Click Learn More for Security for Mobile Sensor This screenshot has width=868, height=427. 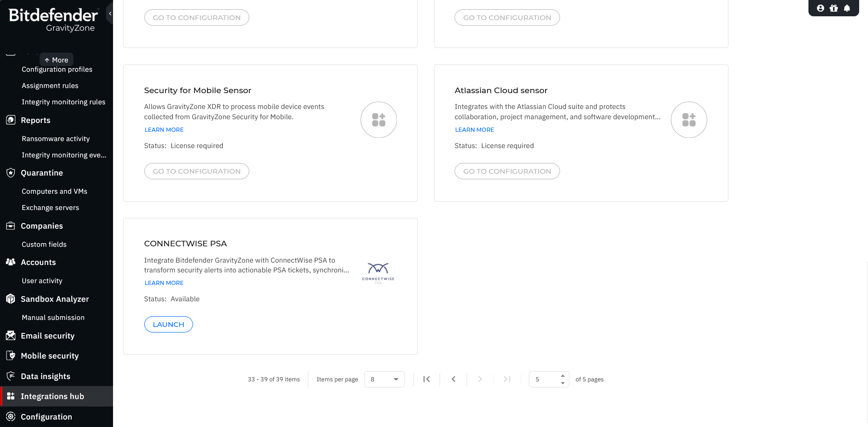coord(164,129)
